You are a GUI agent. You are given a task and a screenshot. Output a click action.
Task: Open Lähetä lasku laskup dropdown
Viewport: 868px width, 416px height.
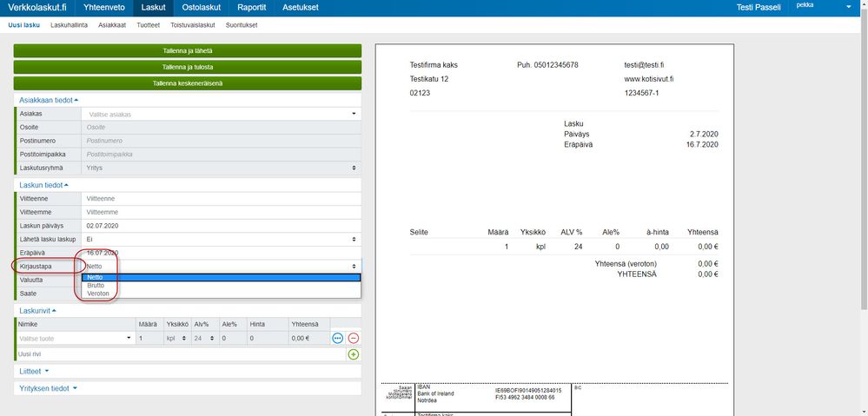click(221, 239)
